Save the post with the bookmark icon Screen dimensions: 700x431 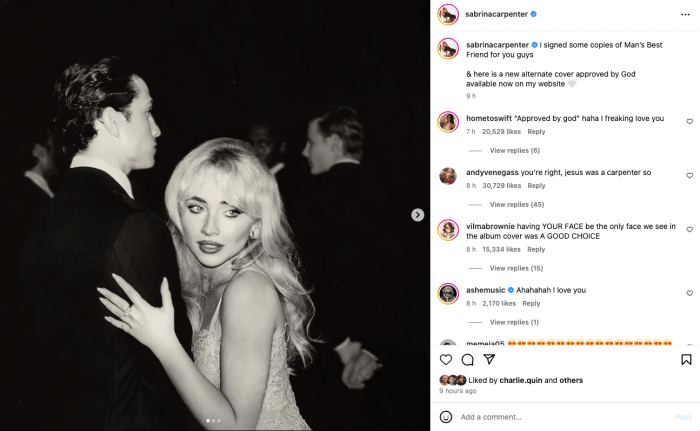[686, 360]
